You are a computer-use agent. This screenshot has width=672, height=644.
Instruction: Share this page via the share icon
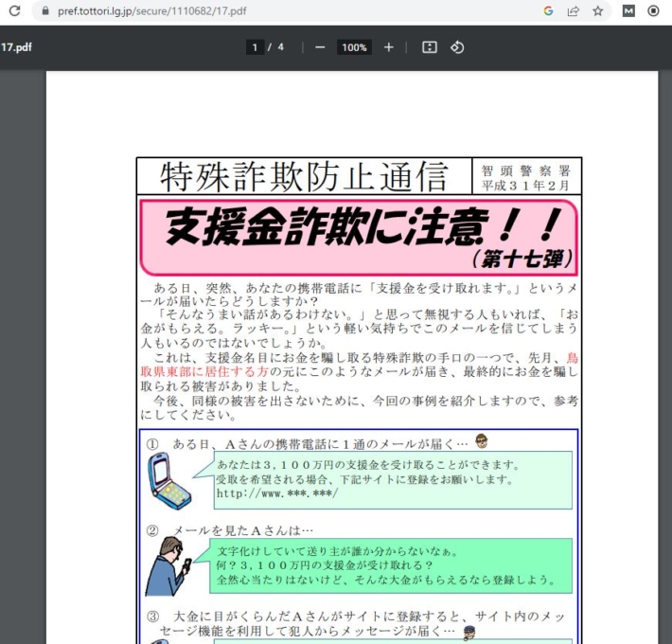pos(573,10)
